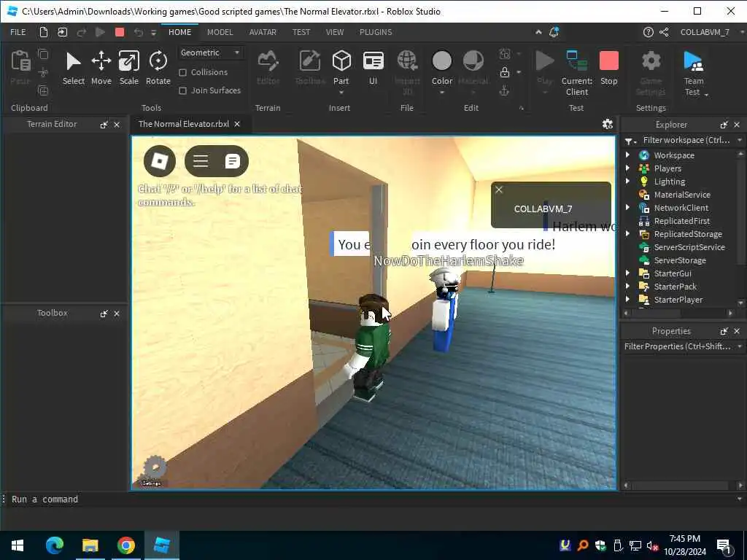Viewport: 747px width, 560px height.
Task: Click the Filter Properties search field
Action: (678, 346)
